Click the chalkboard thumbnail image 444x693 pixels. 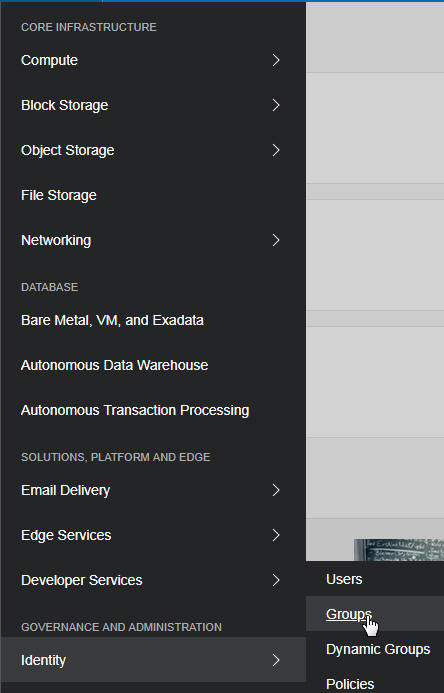coord(398,550)
